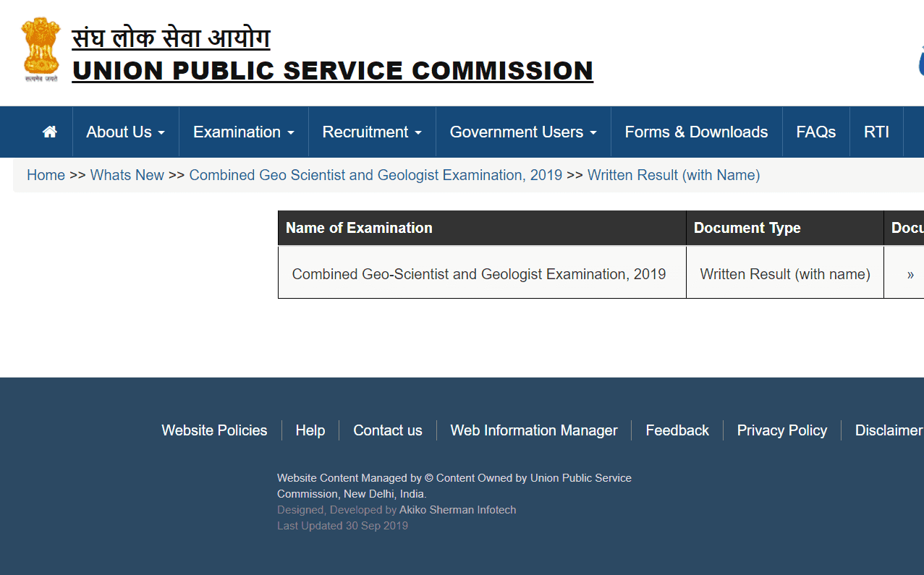Expand the Government Users menu
924x575 pixels.
(523, 132)
